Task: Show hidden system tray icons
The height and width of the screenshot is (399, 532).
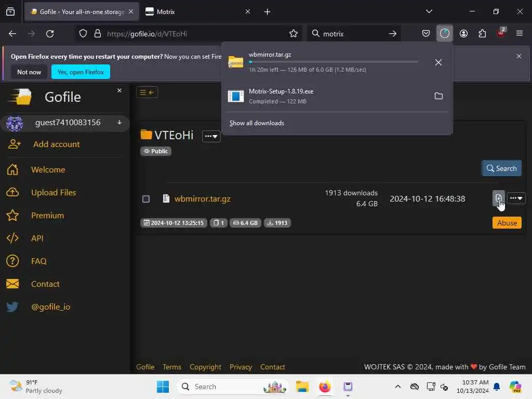Action: point(398,387)
